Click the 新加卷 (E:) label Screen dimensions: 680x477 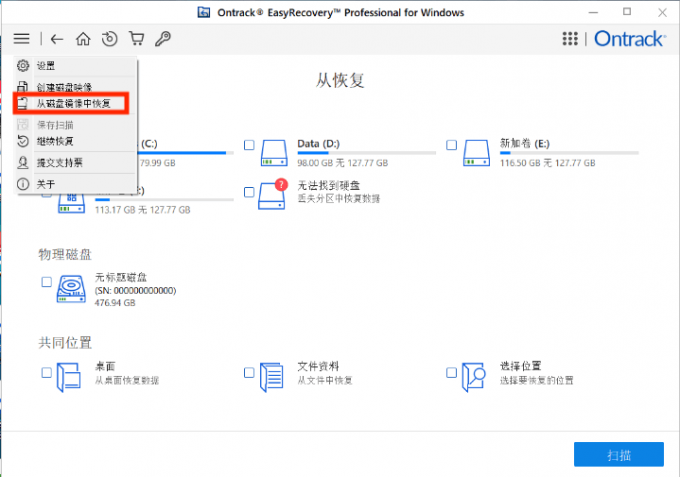tap(525, 144)
